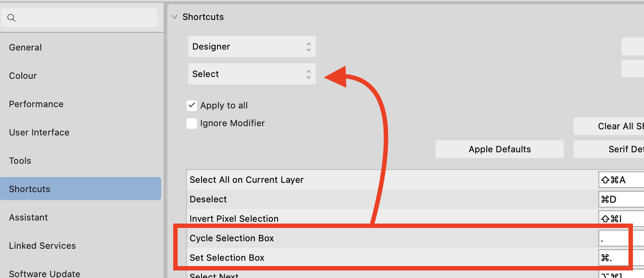Open the Select category dropdown

(252, 73)
